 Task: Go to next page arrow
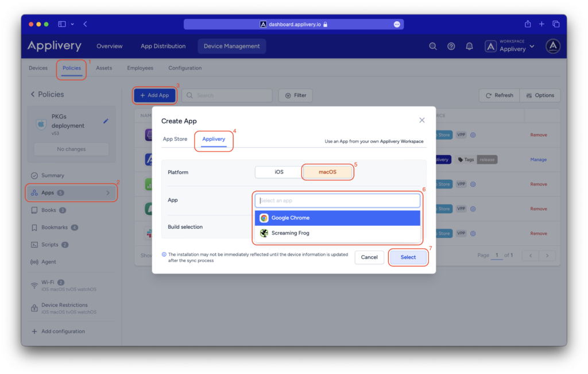point(547,256)
